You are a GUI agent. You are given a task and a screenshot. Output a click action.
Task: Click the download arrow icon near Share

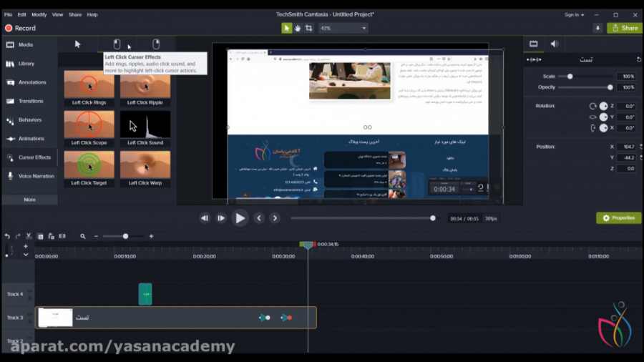coord(597,29)
